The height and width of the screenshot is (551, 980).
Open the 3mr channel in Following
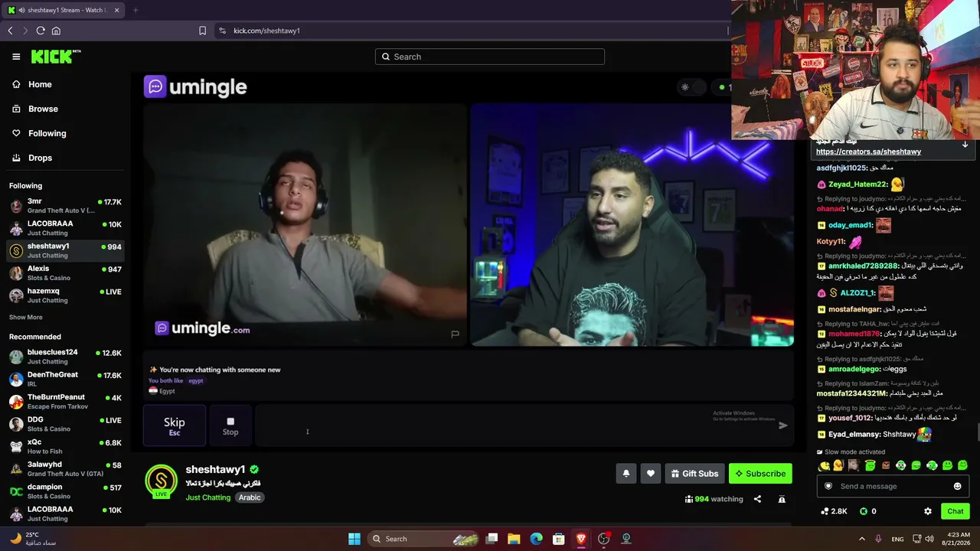65,206
